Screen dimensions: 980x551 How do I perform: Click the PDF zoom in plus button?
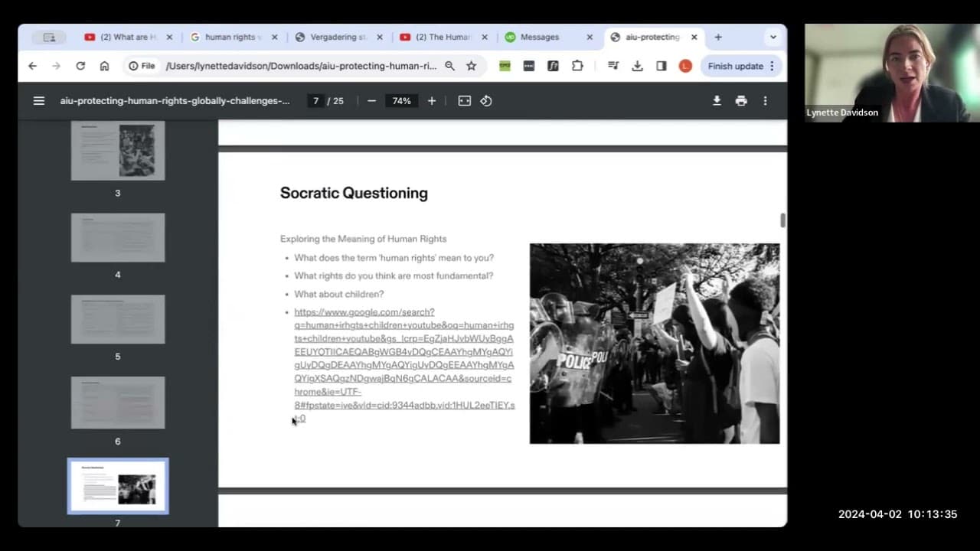click(x=432, y=101)
